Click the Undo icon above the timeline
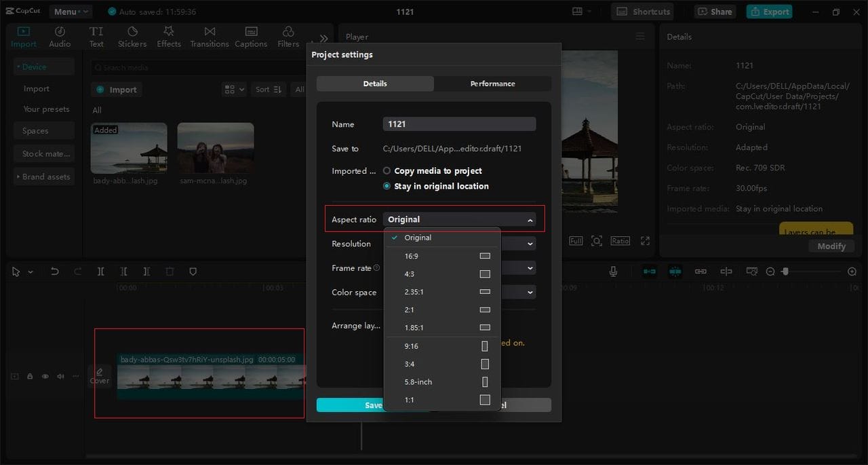 coord(55,271)
